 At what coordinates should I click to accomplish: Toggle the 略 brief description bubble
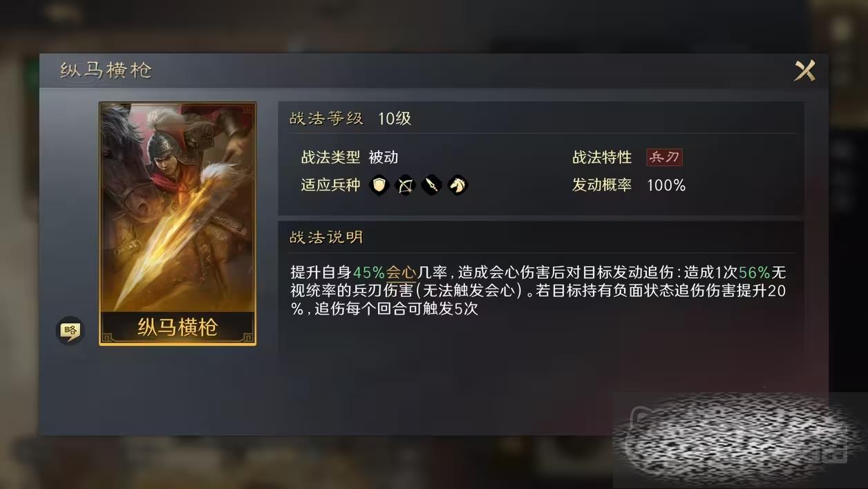coord(69,331)
